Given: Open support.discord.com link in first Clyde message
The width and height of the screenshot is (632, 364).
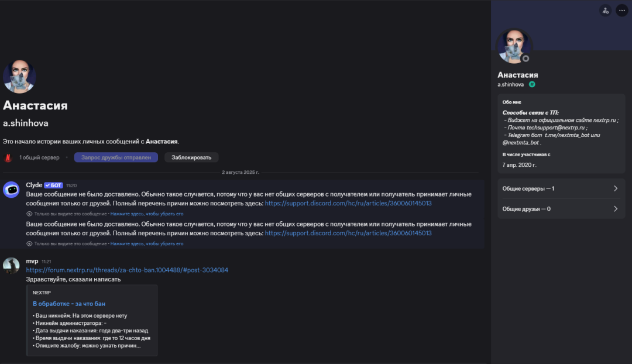Looking at the screenshot, I should pos(348,203).
